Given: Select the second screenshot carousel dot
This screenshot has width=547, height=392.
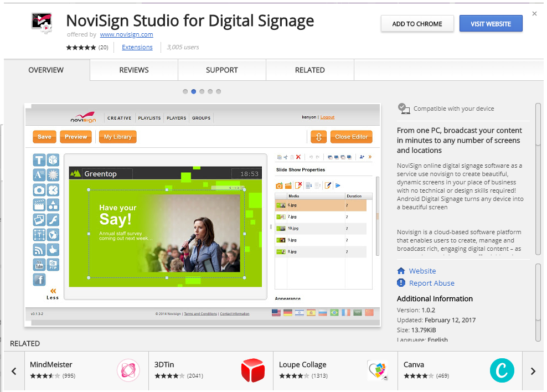Looking at the screenshot, I should coord(194,91).
